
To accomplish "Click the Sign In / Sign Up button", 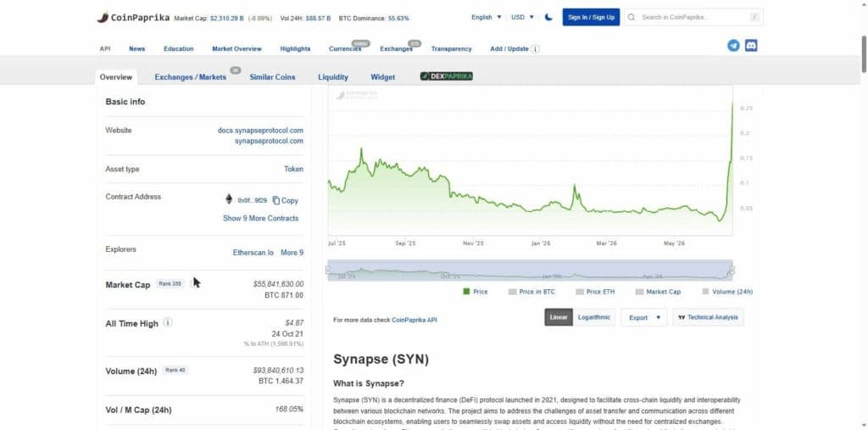I will [591, 17].
